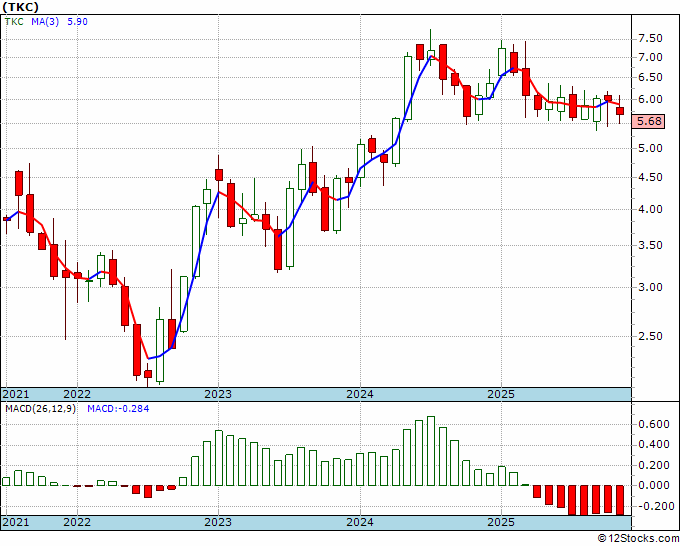Click 2022 on the price chart timeline

tap(77, 394)
